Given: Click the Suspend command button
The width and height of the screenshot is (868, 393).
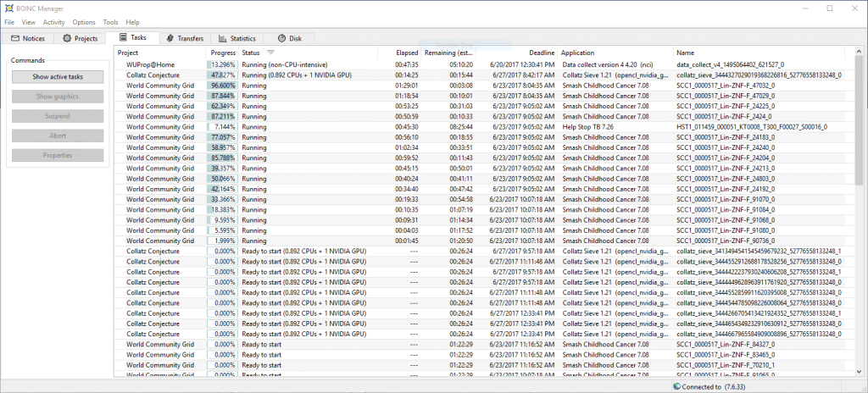Looking at the screenshot, I should 58,116.
